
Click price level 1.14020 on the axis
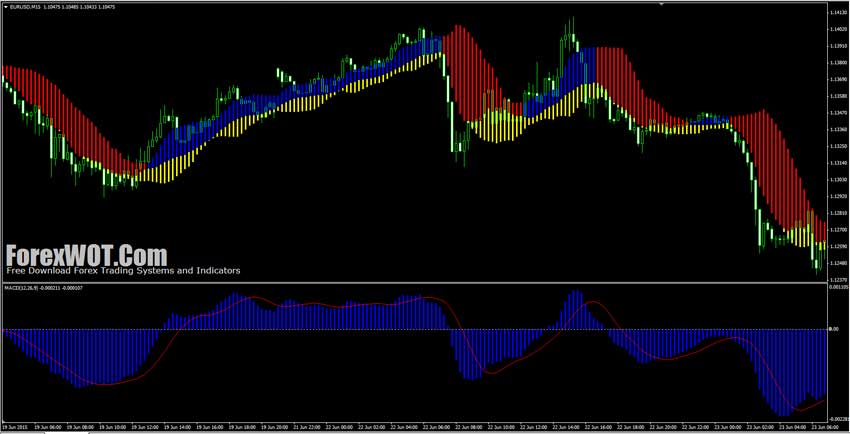tap(838, 29)
